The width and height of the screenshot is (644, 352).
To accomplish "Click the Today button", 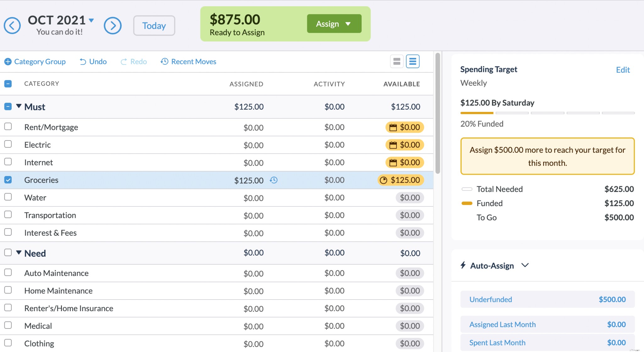I will 154,25.
